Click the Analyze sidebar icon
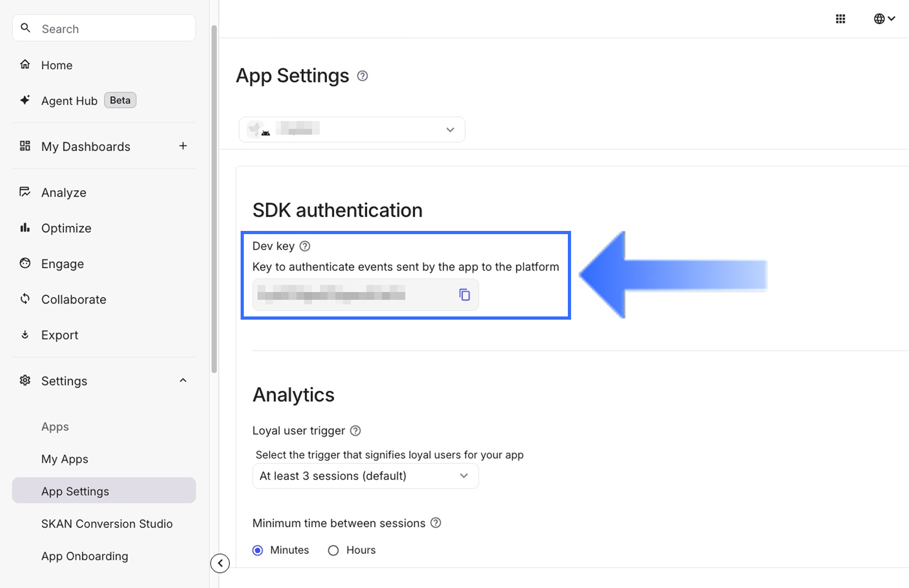 click(25, 192)
